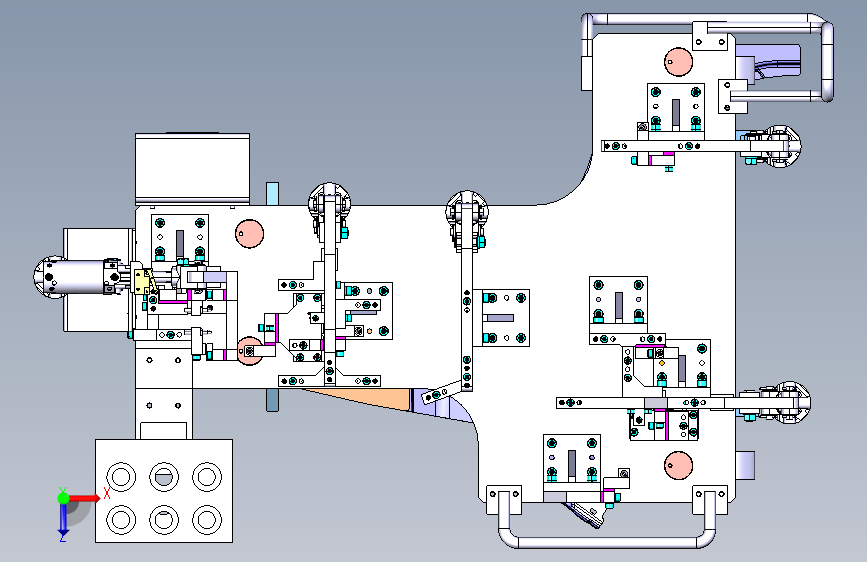Select the U-shaped handle below the fixture plate
Viewport: 867px width, 562px height.
pyautogui.click(x=607, y=520)
